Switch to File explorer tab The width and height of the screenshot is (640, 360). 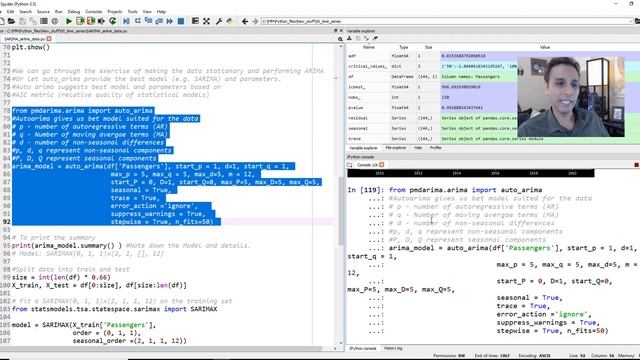pos(396,148)
